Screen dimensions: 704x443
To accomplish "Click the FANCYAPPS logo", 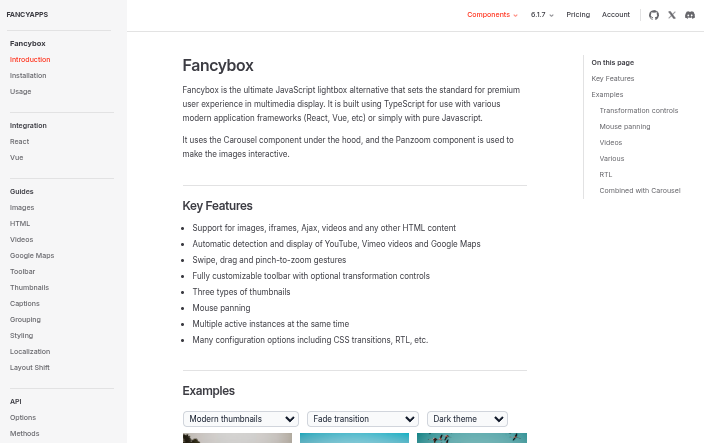I will [27, 15].
